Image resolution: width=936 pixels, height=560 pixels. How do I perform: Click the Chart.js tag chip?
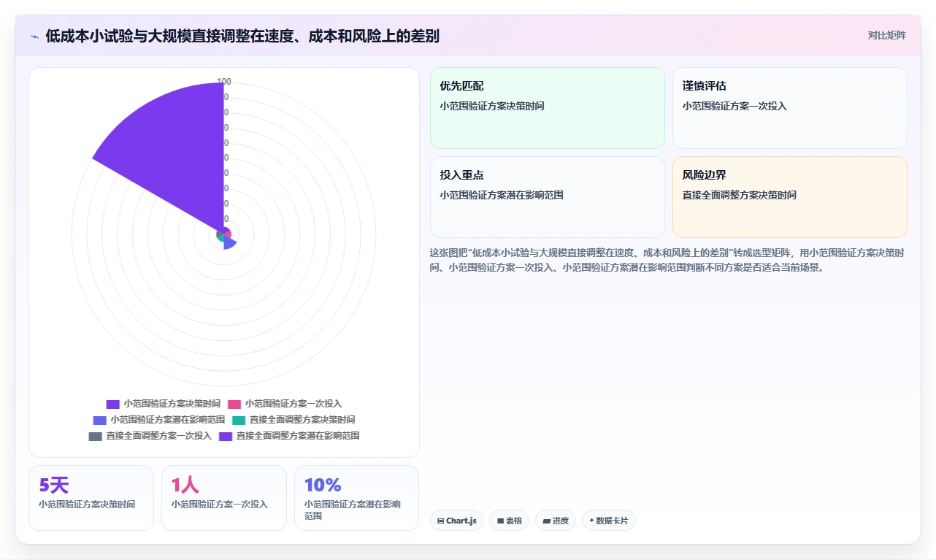click(x=456, y=521)
